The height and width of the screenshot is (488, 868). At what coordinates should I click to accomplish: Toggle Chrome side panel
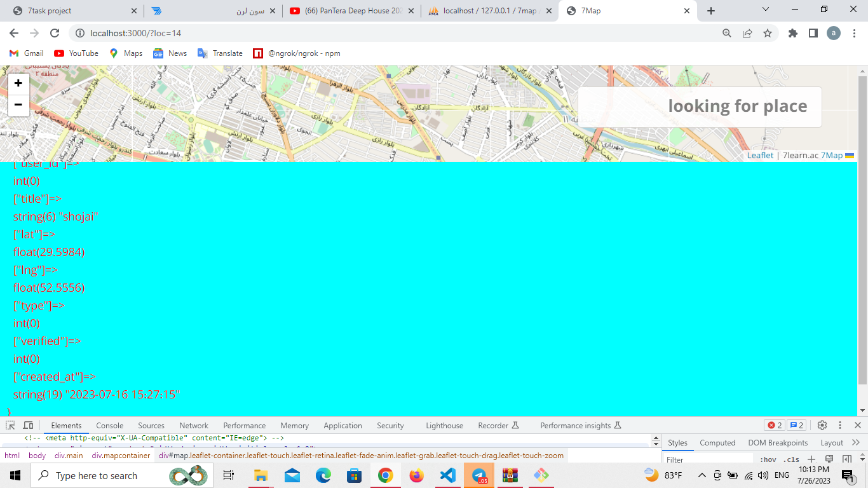coord(813,33)
